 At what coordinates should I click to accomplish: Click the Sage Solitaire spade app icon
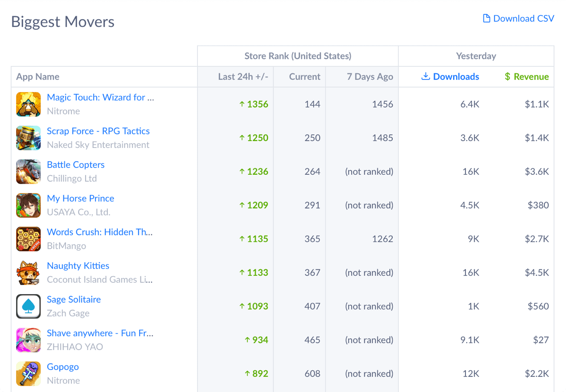tap(29, 306)
